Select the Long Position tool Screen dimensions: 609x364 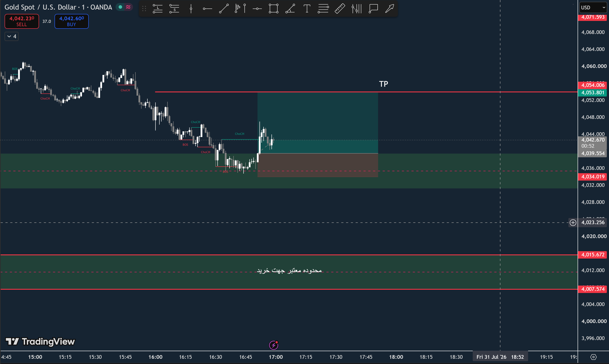(x=158, y=8)
